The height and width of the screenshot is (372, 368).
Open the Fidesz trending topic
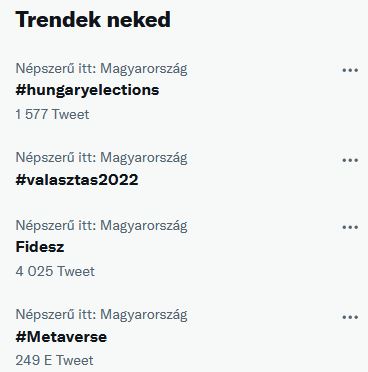click(x=40, y=247)
